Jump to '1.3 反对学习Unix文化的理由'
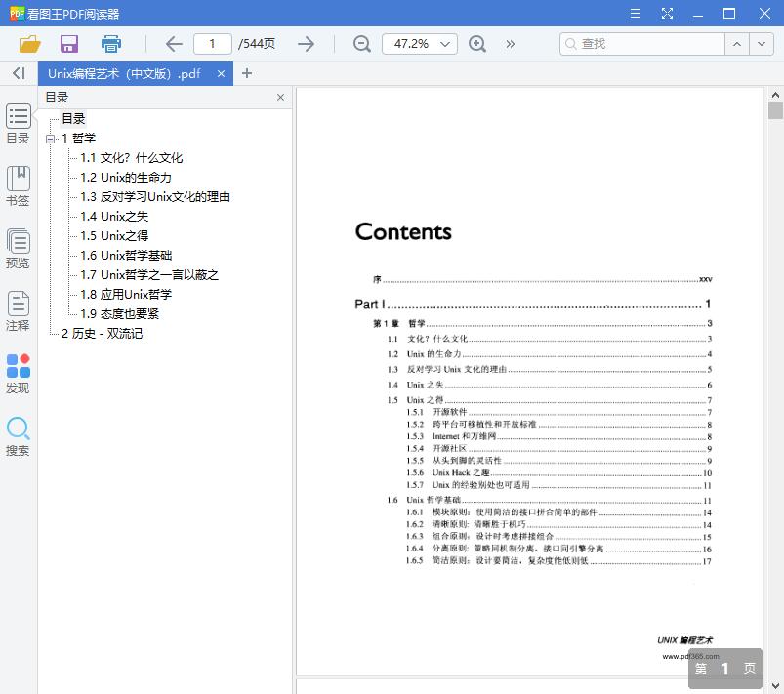This screenshot has width=784, height=694. tap(155, 197)
